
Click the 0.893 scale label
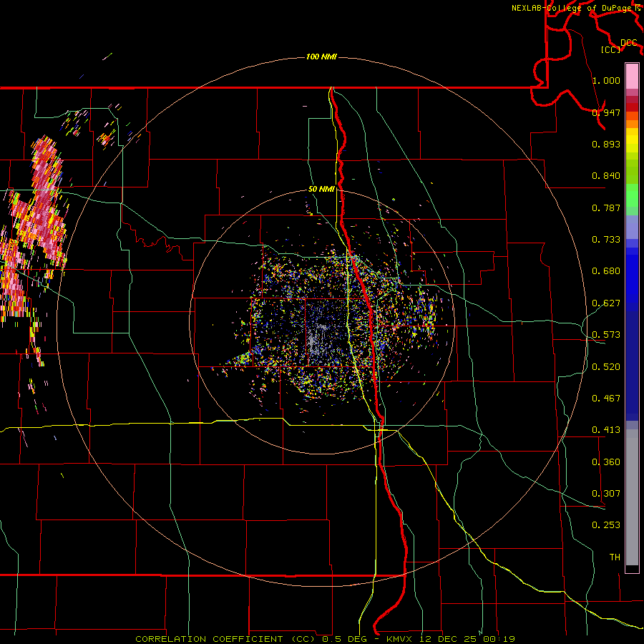point(606,144)
